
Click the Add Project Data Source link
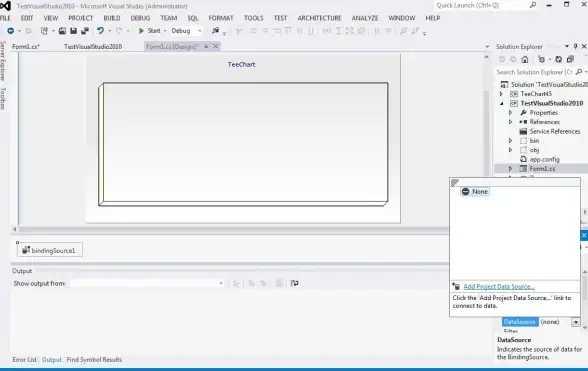click(499, 287)
